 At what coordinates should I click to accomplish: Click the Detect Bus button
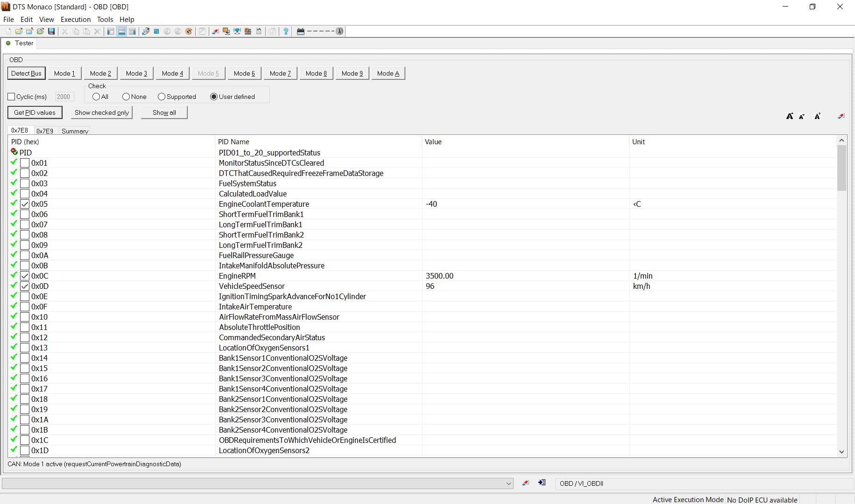(x=26, y=73)
